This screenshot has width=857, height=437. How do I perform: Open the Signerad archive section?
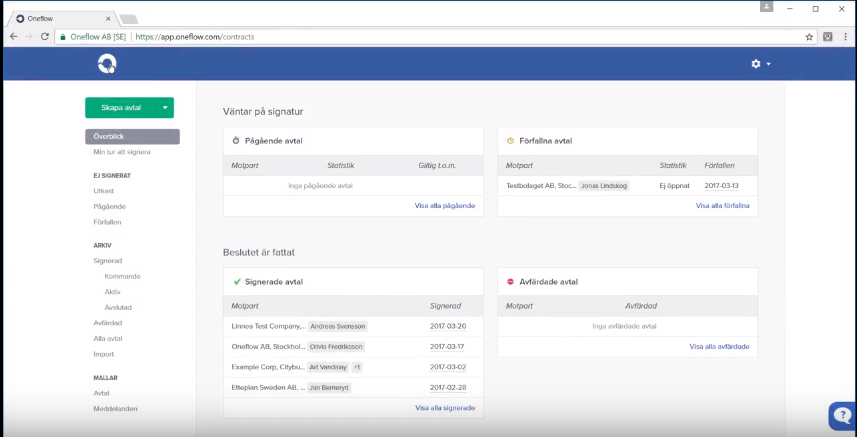108,261
